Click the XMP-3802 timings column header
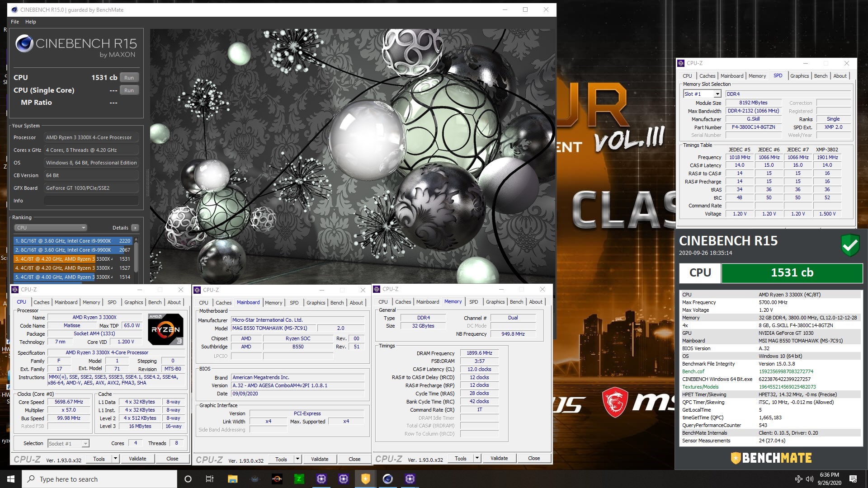Image resolution: width=868 pixels, height=488 pixels. pyautogui.click(x=827, y=150)
